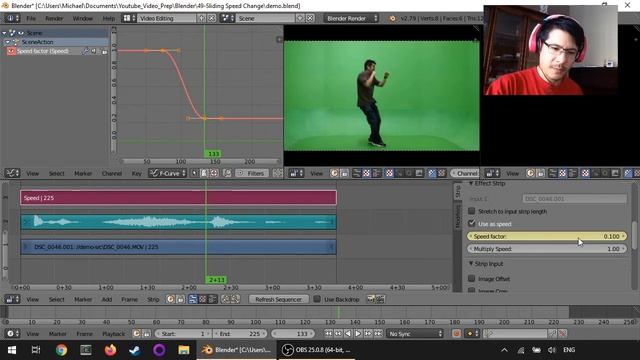640x360 pixels.
Task: Open the timeline Playback menu
Action: (113, 334)
